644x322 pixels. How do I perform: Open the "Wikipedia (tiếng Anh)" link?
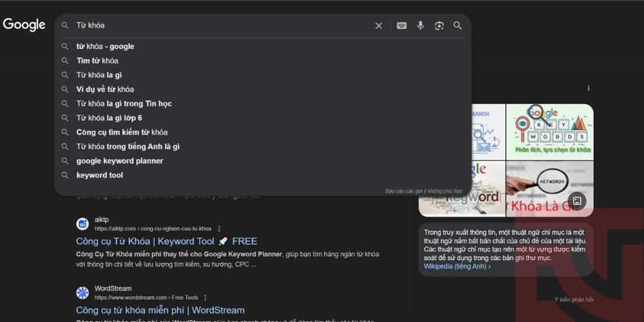click(x=457, y=267)
